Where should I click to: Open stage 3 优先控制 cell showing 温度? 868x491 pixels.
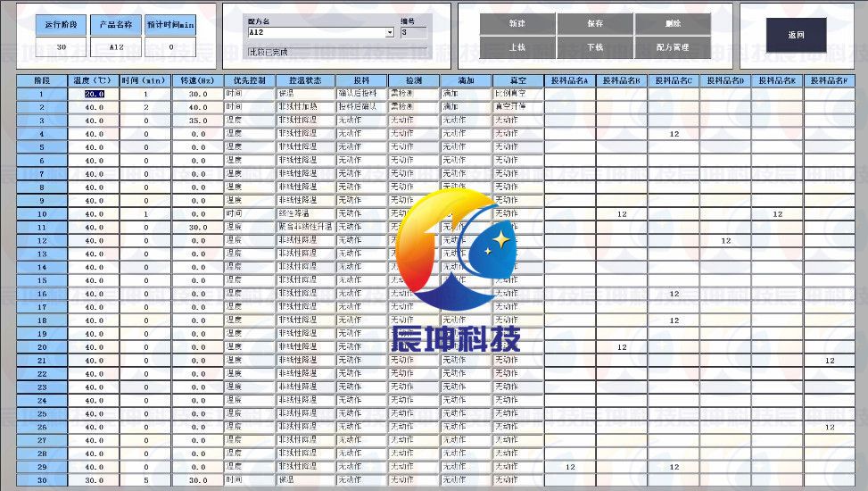(x=250, y=121)
